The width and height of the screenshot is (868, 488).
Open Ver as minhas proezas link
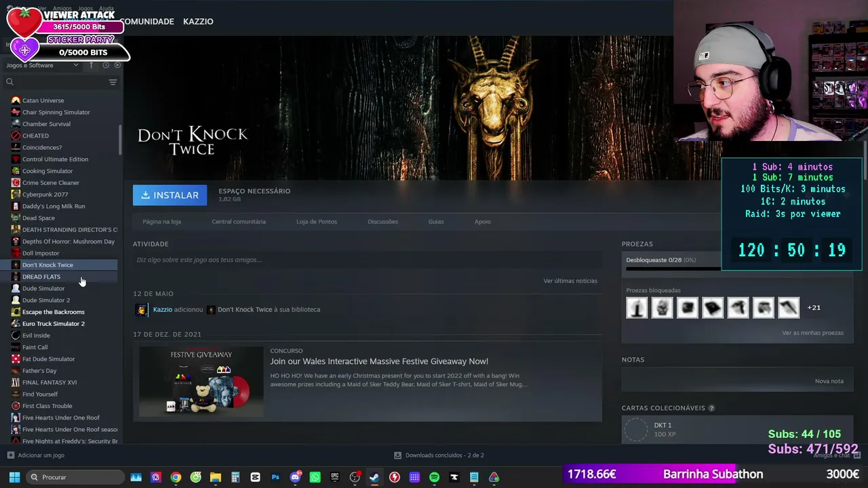click(812, 333)
